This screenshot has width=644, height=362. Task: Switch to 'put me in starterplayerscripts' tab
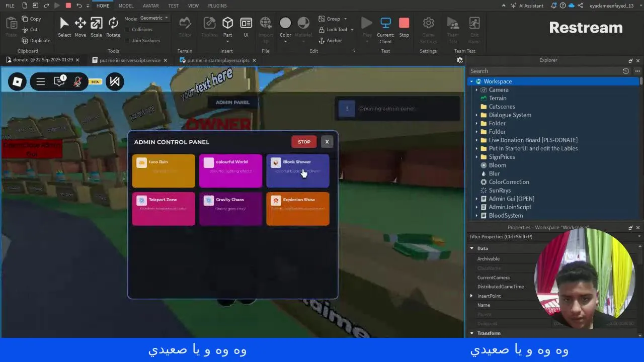(218, 60)
